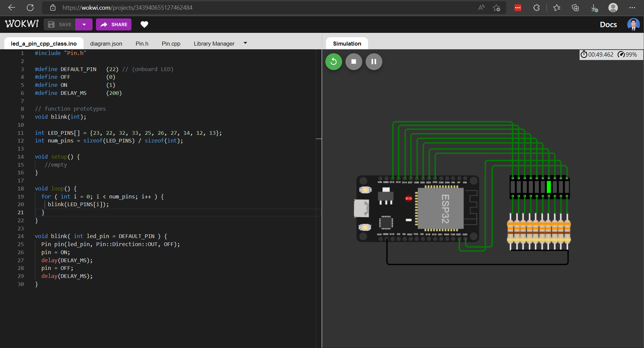Restart the simulation
Image resolution: width=644 pixels, height=348 pixels.
334,62
